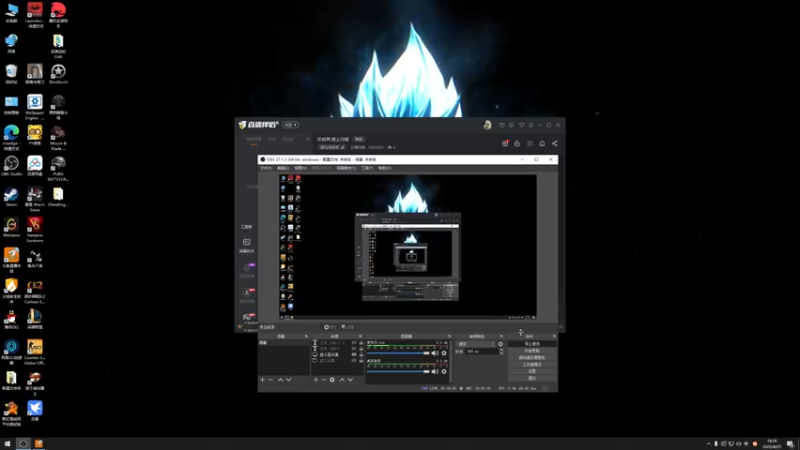Open the 工具(T) menu in OBS
The height and width of the screenshot is (450, 800).
coord(367,168)
